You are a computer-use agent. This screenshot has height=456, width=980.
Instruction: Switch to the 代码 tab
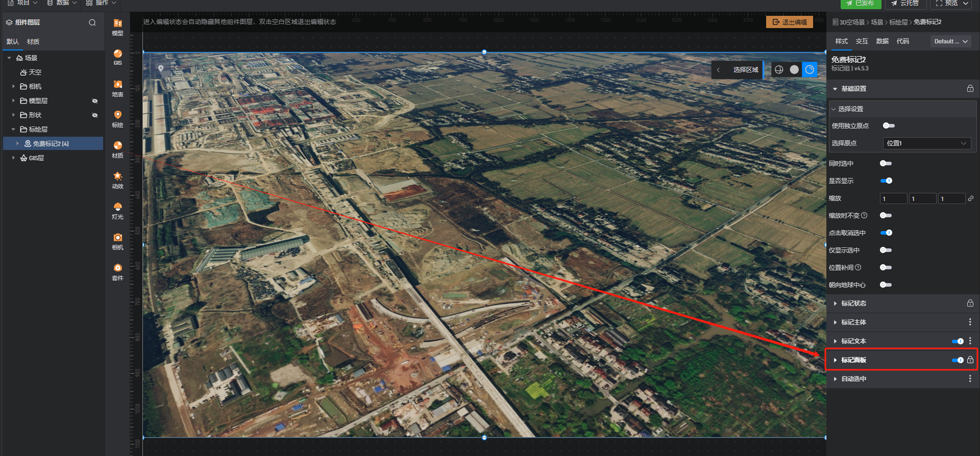coord(902,41)
